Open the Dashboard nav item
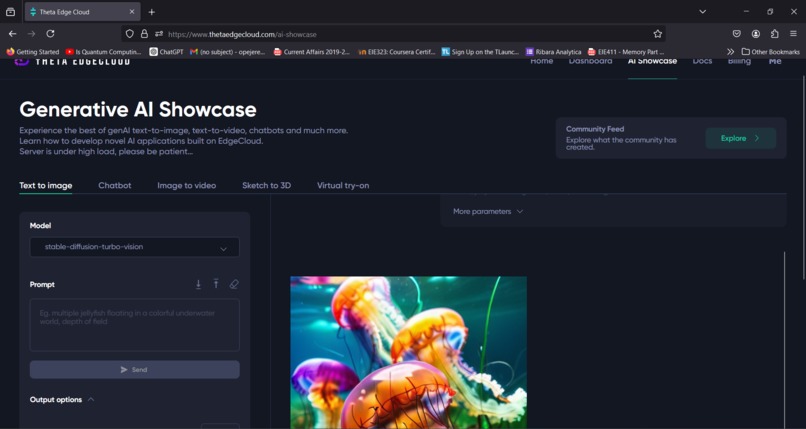 pos(590,61)
